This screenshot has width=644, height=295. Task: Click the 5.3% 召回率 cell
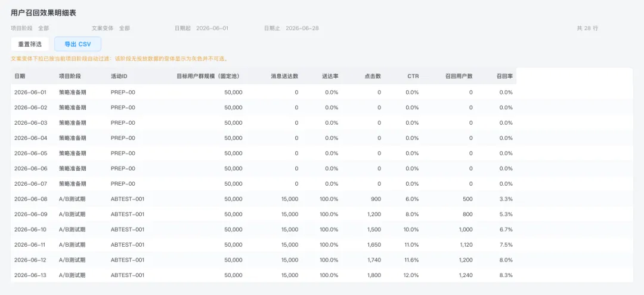(506, 214)
